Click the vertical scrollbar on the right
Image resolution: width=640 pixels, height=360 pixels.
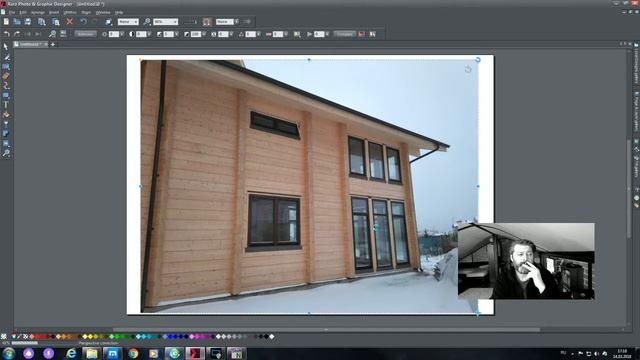click(629, 188)
